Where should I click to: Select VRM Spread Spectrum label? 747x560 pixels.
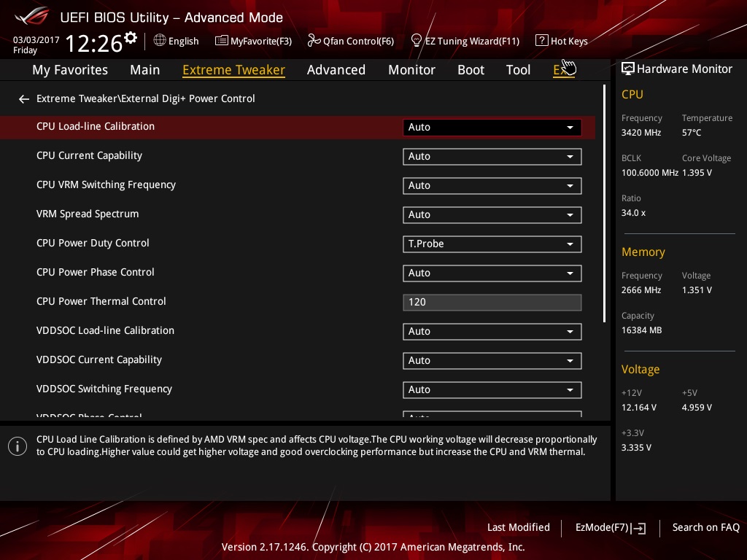point(88,214)
